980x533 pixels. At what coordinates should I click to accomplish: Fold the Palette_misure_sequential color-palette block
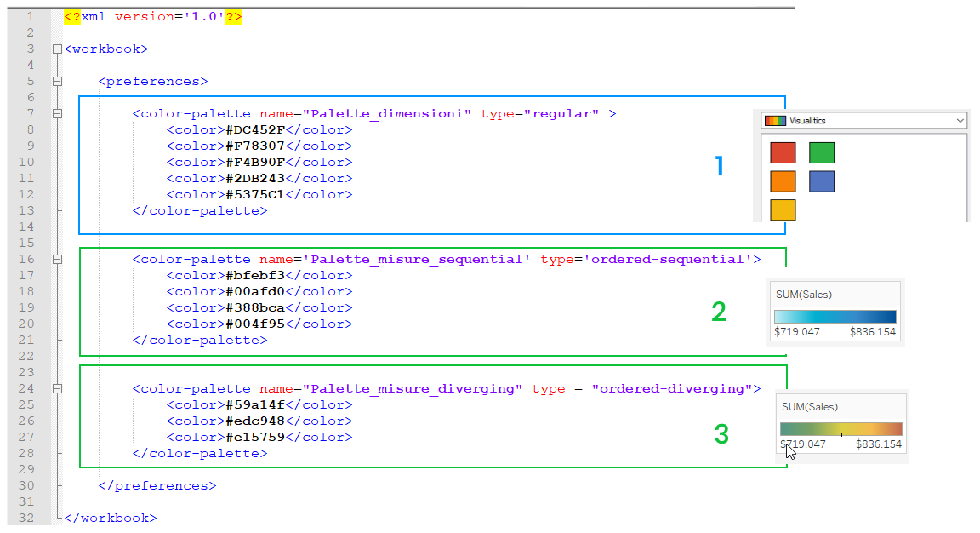click(57, 260)
